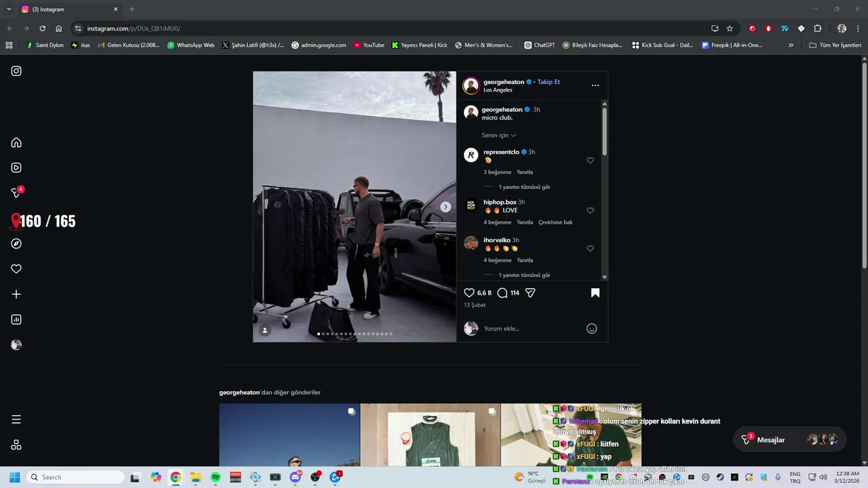Viewport: 868px width, 488px height.
Task: Open WhatsApp Web bookmark
Action: tap(191, 45)
